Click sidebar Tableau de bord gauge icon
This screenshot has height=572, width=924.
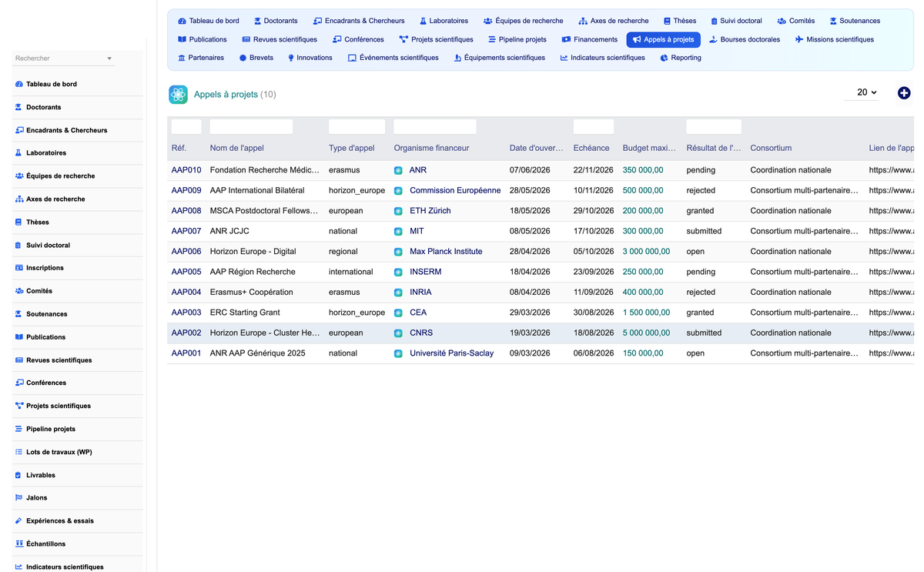[19, 84]
